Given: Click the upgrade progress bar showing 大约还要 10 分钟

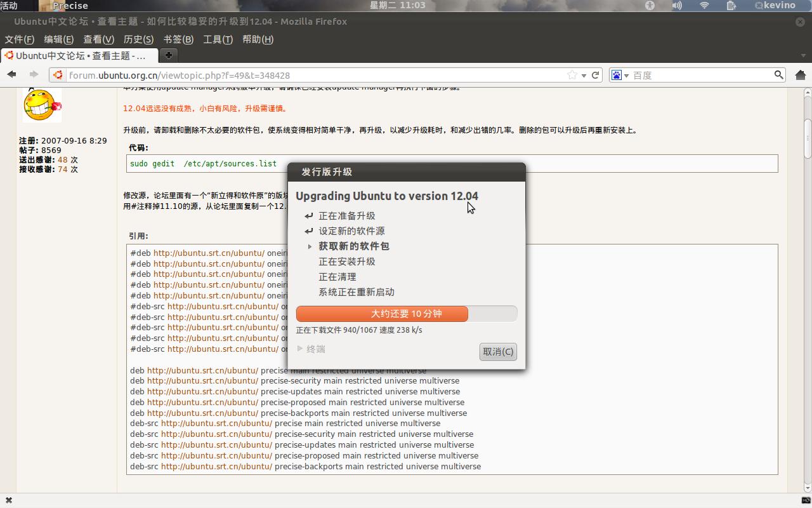Looking at the screenshot, I should point(407,314).
